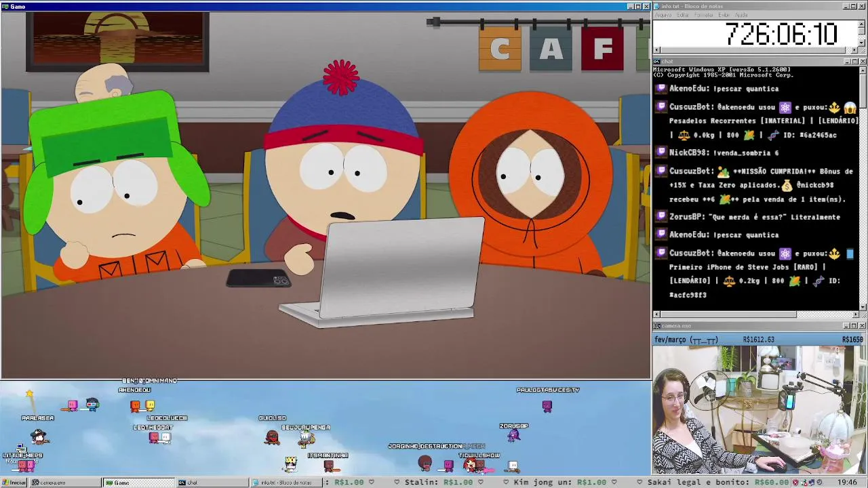
Task: Click the Twitch badge beside CuscuzBot's Pesadelos message
Action: (661, 107)
